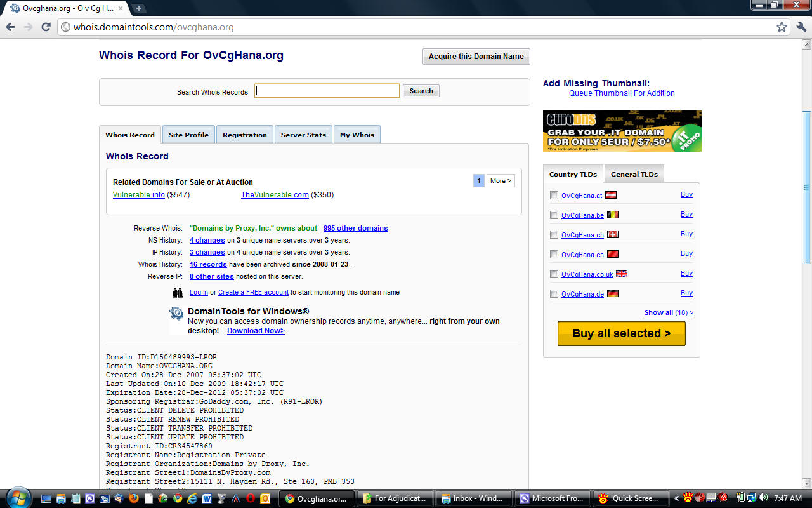Viewport: 812px width, 508px height.
Task: Switch to the Site Profile tab
Action: coord(188,135)
